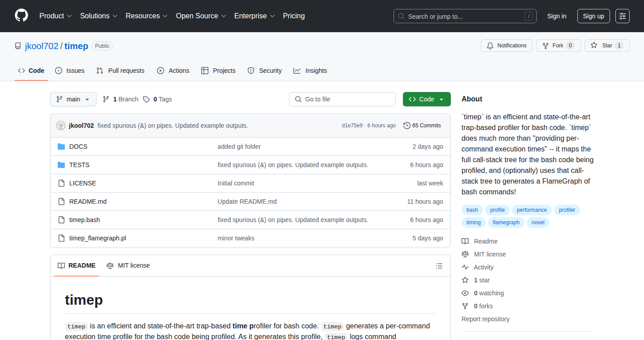Click the history clock icon beside 65 Commits
The width and height of the screenshot is (644, 340).
(x=407, y=126)
